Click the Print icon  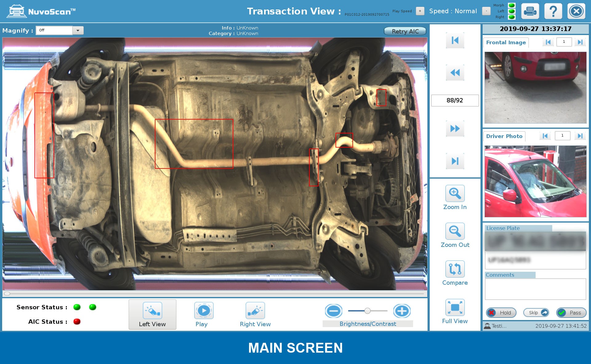530,11
